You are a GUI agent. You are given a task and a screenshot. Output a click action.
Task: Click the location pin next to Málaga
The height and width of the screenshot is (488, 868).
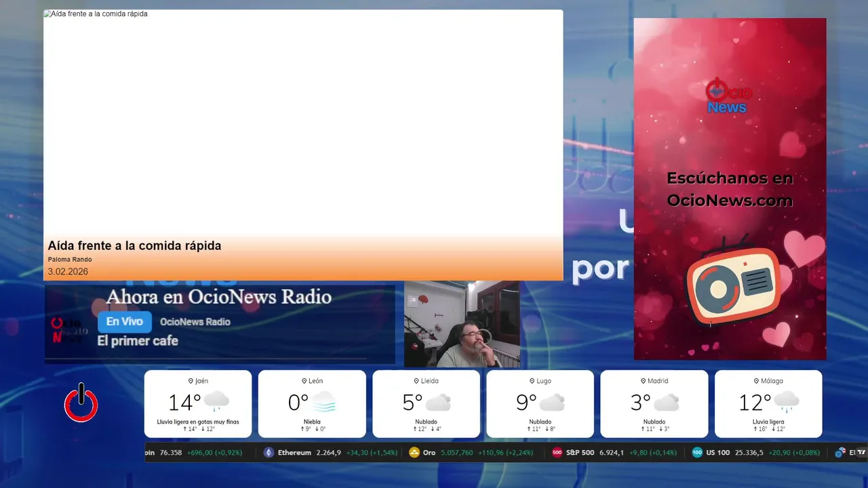click(756, 381)
